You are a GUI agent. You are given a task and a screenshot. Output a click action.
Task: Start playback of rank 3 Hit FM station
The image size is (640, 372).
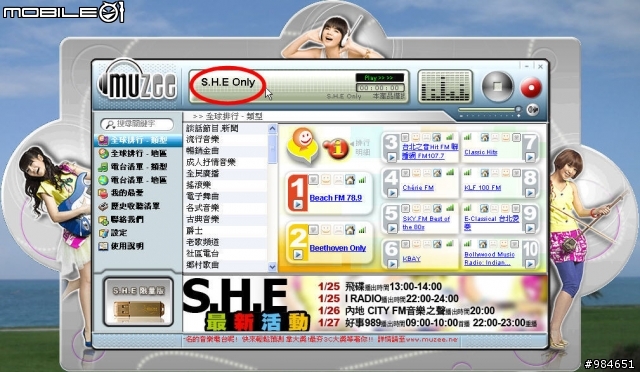pos(392,157)
